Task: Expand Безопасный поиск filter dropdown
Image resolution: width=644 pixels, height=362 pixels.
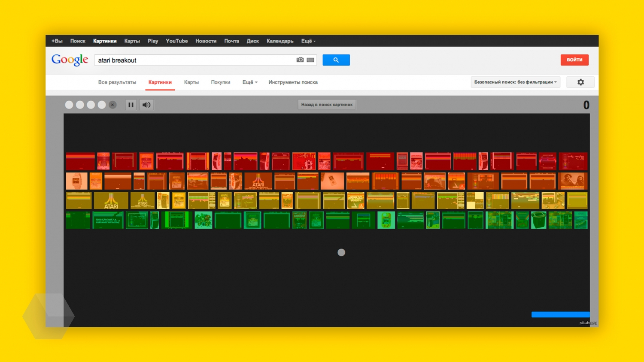Action: pos(515,82)
